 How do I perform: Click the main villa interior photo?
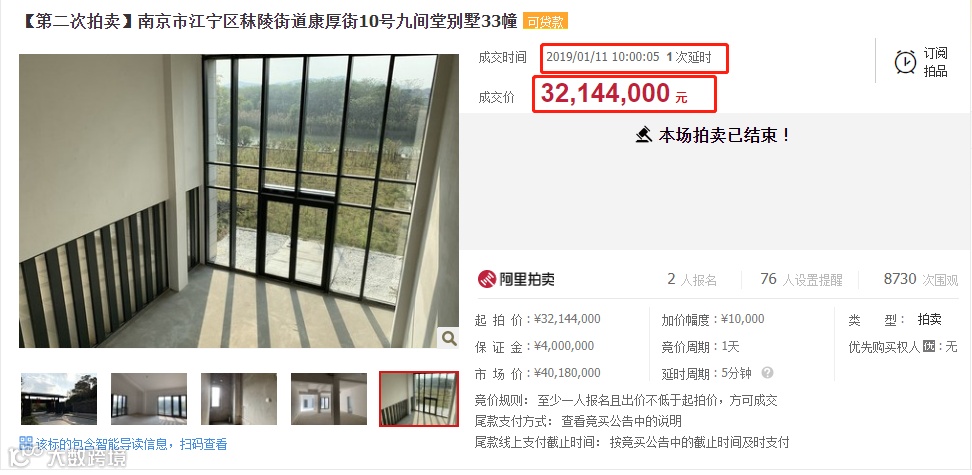point(239,201)
